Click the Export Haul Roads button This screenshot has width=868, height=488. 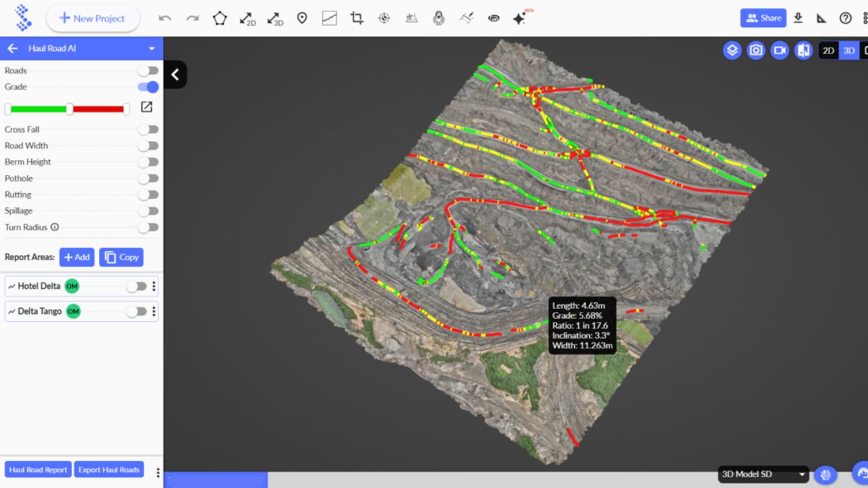108,470
